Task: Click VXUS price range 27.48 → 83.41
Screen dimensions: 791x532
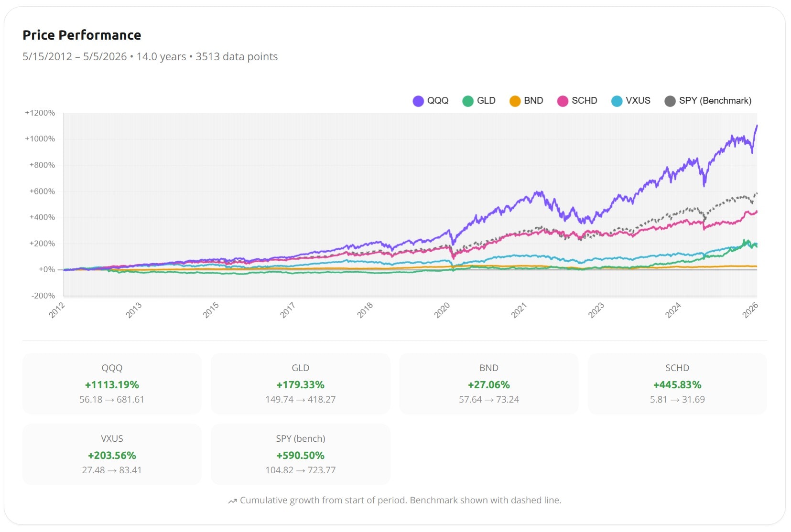Action: click(112, 470)
